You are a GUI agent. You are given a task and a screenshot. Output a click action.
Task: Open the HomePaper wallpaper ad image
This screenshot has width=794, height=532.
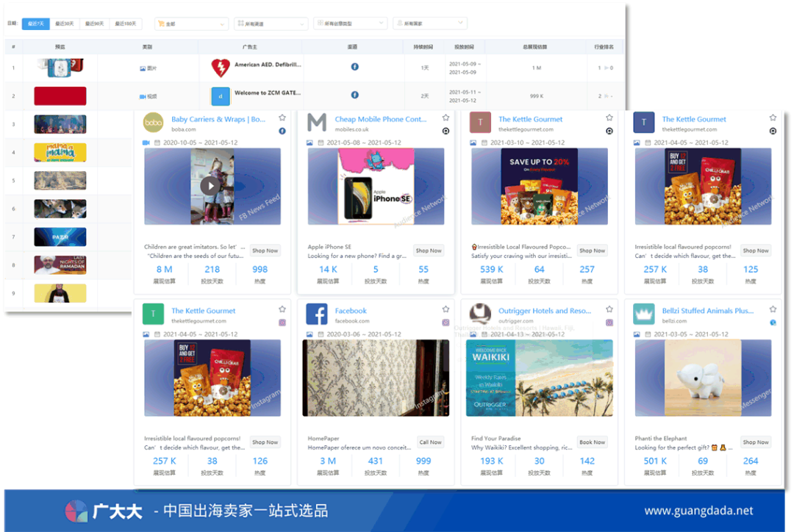(376, 378)
